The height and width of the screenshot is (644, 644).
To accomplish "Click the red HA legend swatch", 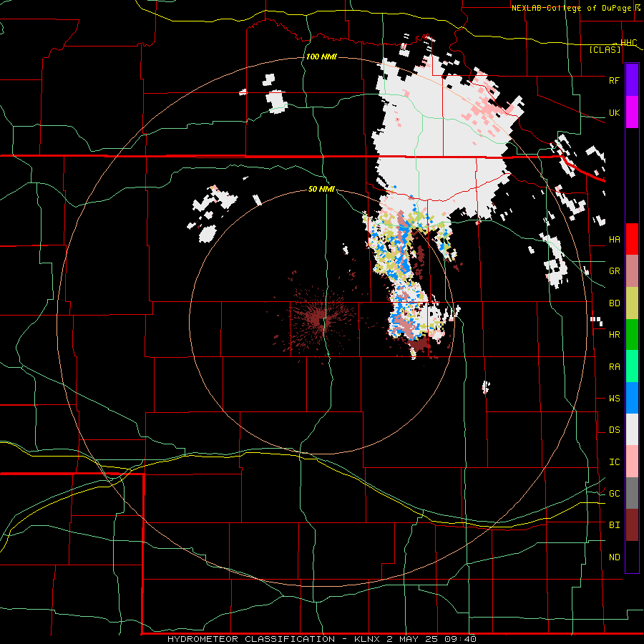I will click(x=632, y=239).
